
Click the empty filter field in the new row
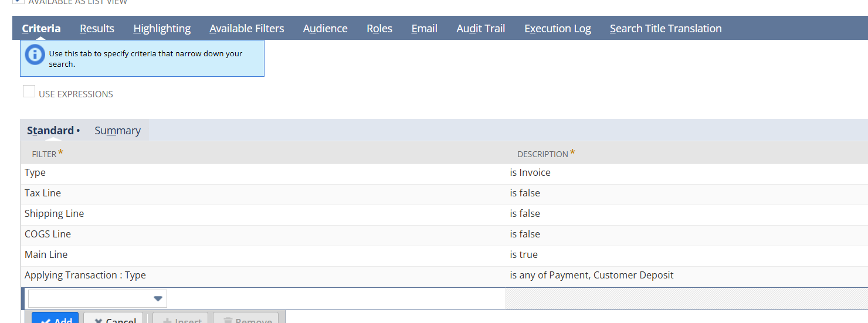click(x=88, y=298)
